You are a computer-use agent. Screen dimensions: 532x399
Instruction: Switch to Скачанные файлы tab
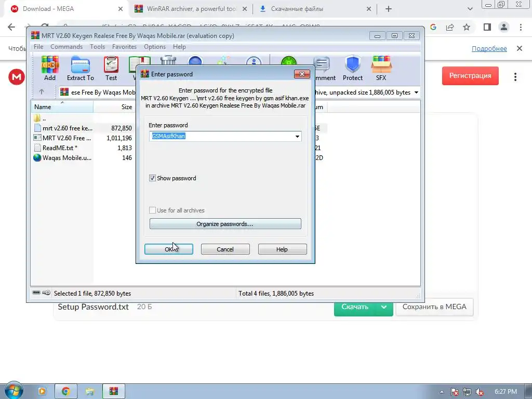(x=315, y=9)
